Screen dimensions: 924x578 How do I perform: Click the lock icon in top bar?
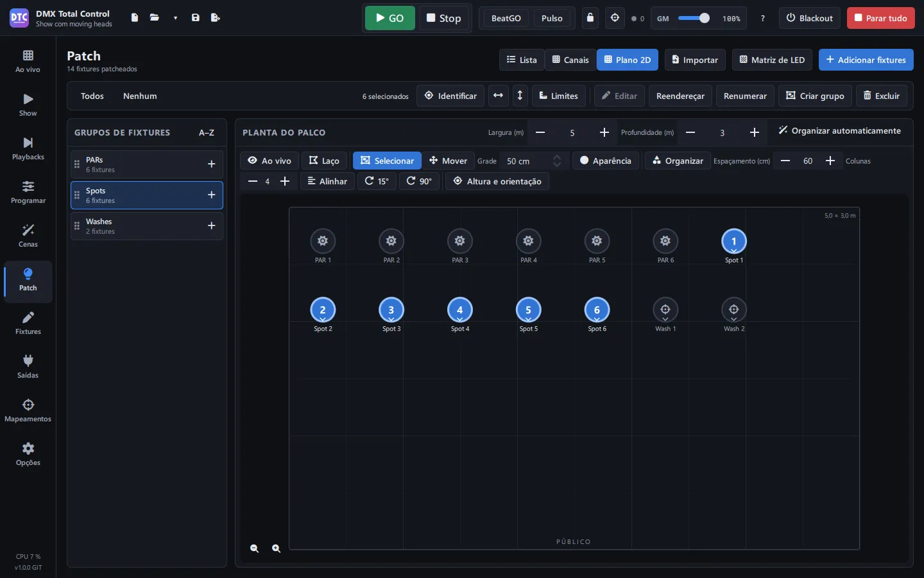(x=590, y=18)
